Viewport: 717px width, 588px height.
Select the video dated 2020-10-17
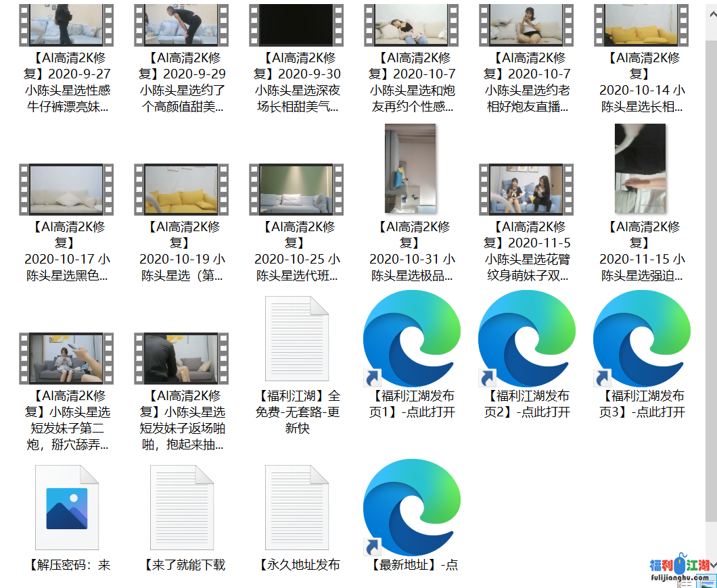66,189
